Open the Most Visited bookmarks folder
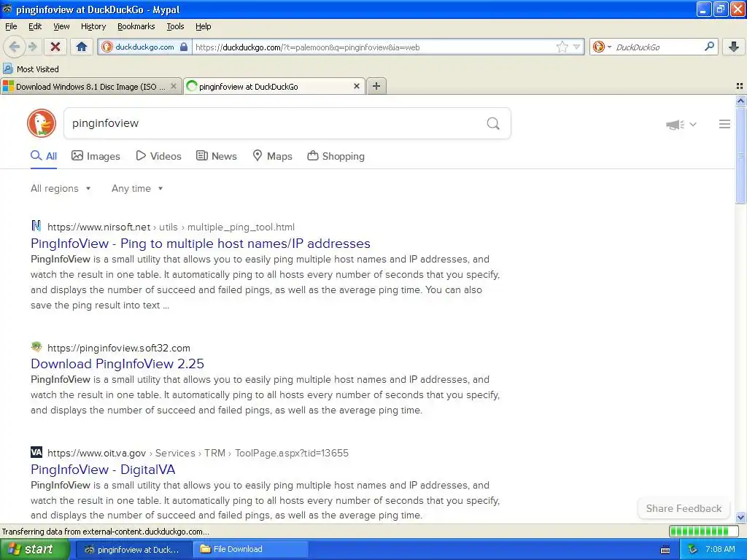747x560 pixels. pyautogui.click(x=31, y=69)
